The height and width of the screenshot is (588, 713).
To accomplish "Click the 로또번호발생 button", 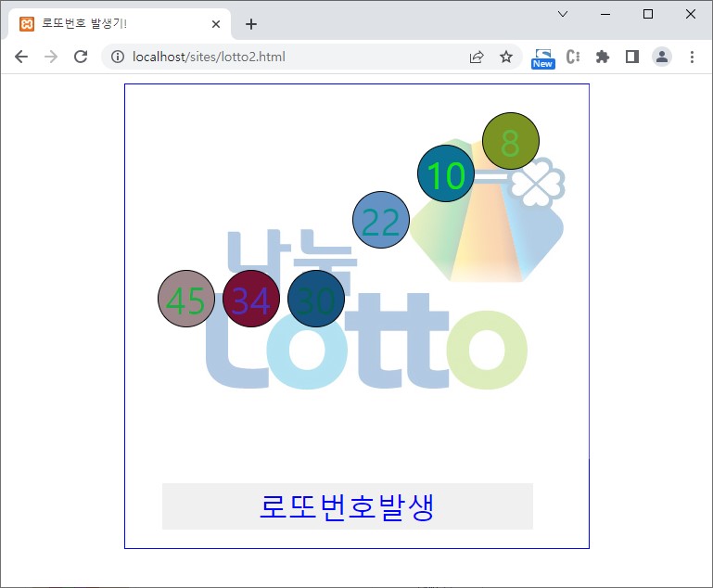I will [348, 506].
